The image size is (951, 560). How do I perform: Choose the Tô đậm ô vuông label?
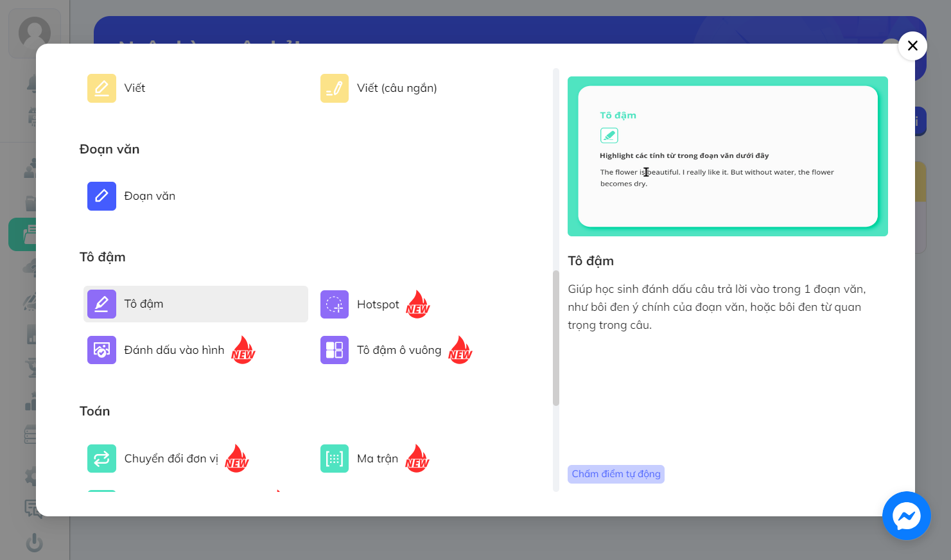coord(399,350)
